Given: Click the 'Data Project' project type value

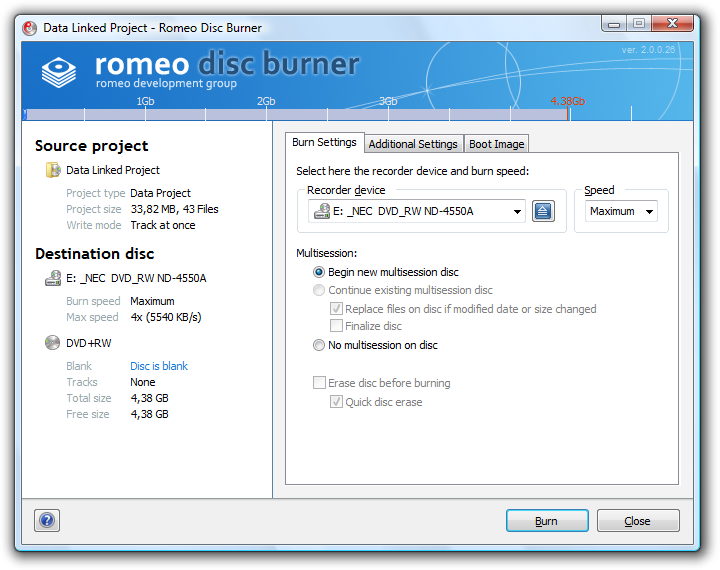Looking at the screenshot, I should click(x=160, y=193).
